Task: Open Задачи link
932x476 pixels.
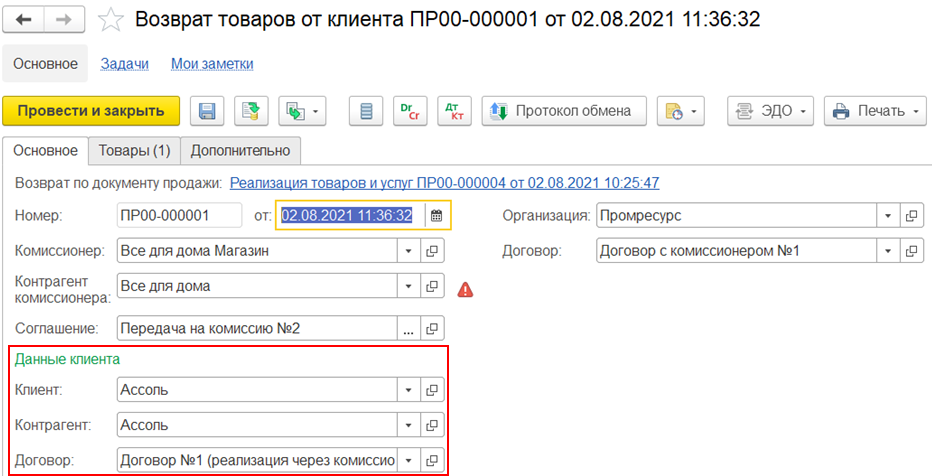Action: point(124,64)
